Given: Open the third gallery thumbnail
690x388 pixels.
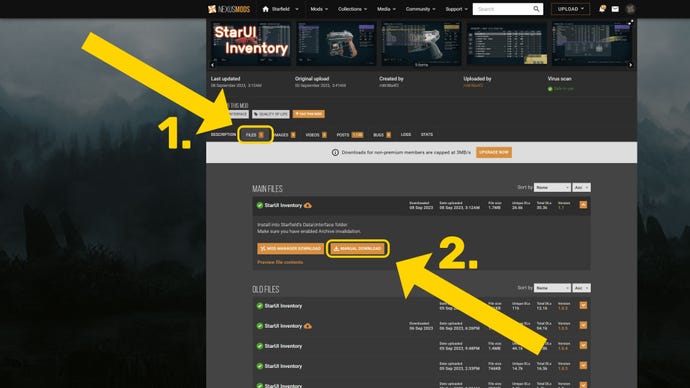Looking at the screenshot, I should coord(421,44).
